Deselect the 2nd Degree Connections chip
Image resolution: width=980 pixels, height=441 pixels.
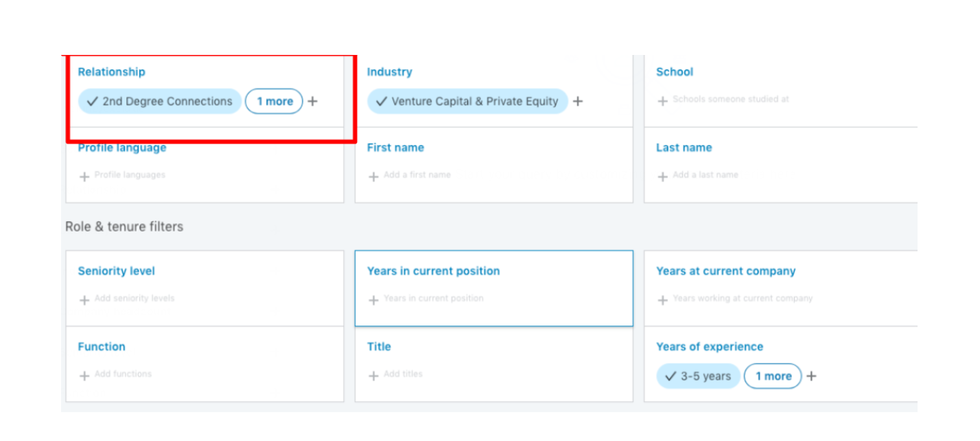(160, 101)
